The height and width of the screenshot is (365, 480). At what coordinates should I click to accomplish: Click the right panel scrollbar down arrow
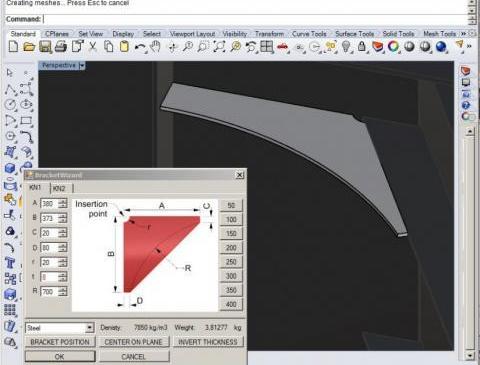470,356
